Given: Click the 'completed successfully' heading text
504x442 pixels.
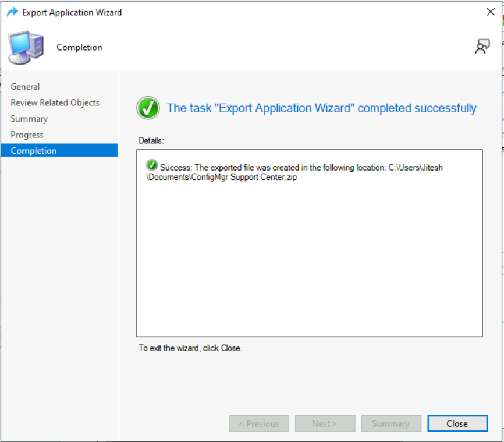Looking at the screenshot, I should (x=321, y=108).
